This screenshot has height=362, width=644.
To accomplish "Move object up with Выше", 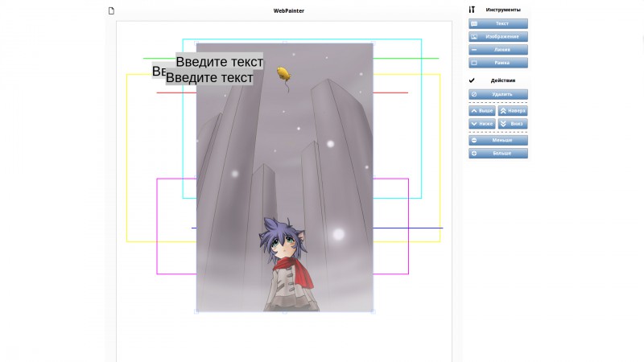I will tap(481, 111).
